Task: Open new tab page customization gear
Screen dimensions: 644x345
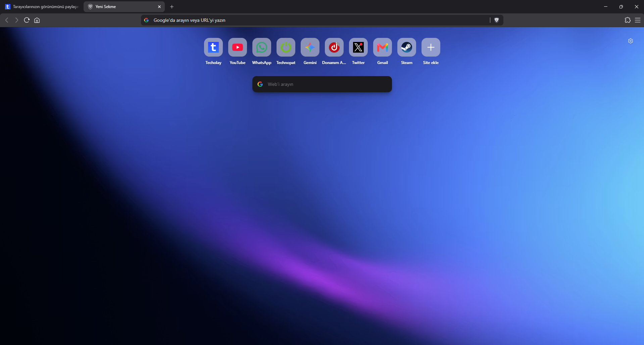Action: (x=631, y=41)
